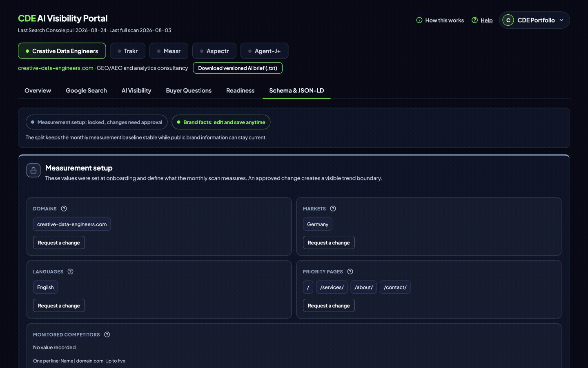The image size is (588, 368).
Task: Switch to the Agent-J+ brand
Action: point(264,51)
